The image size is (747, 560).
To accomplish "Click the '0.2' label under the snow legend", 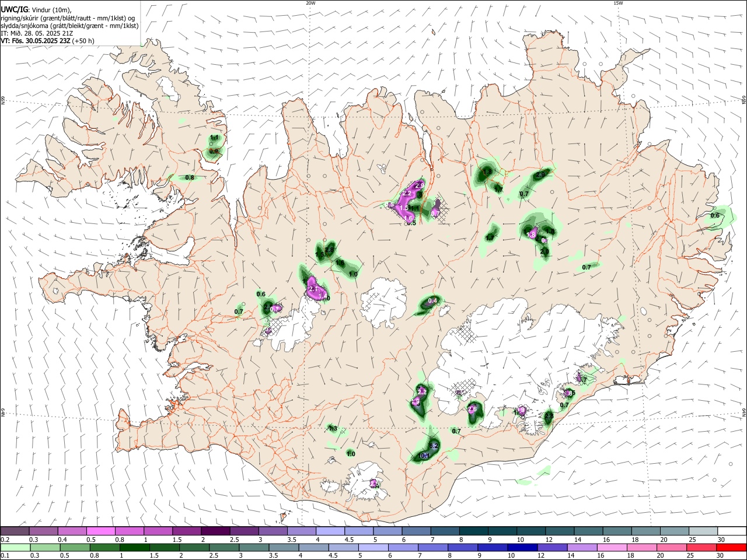I will pos(4,540).
